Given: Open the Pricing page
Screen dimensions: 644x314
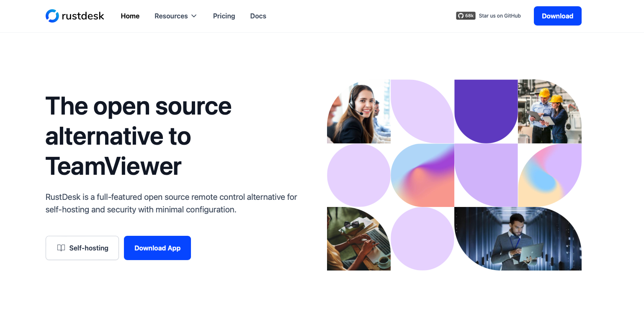Looking at the screenshot, I should pyautogui.click(x=224, y=16).
